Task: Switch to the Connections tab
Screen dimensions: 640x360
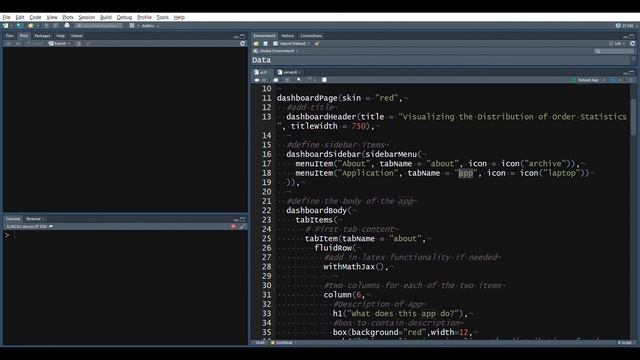Action: (311, 36)
